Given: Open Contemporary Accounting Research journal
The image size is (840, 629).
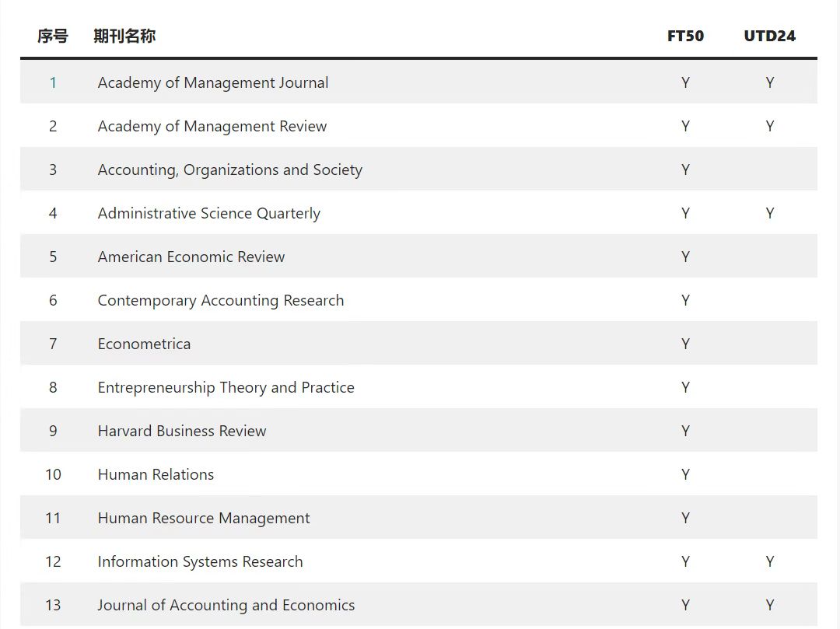Looking at the screenshot, I should point(220,300).
